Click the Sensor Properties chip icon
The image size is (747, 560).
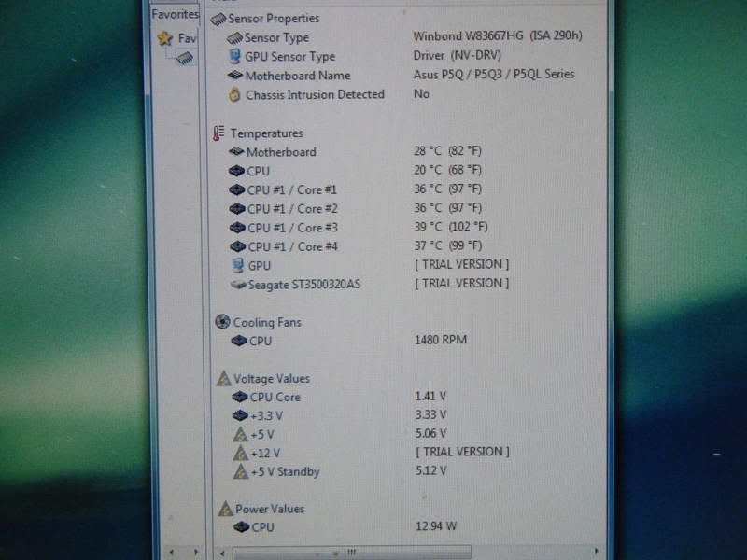(x=218, y=20)
